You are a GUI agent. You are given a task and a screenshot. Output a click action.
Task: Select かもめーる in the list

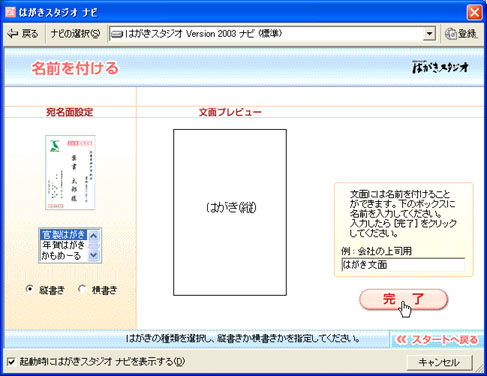coord(63,256)
